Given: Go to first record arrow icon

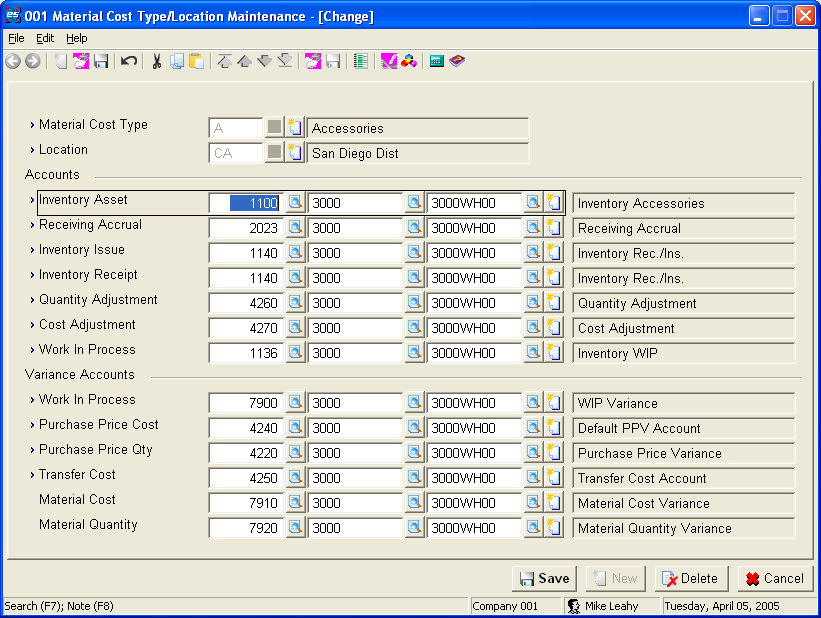Looking at the screenshot, I should 225,61.
